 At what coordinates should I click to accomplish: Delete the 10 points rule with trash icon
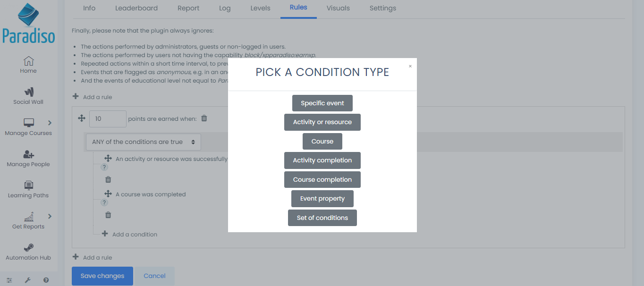pyautogui.click(x=204, y=118)
